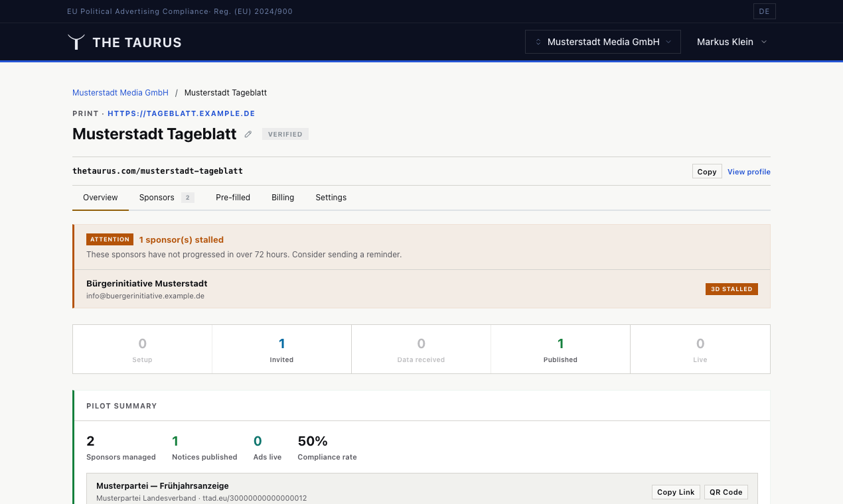The width and height of the screenshot is (843, 504).
Task: Click the Sponsors managed count
Action: click(x=90, y=441)
